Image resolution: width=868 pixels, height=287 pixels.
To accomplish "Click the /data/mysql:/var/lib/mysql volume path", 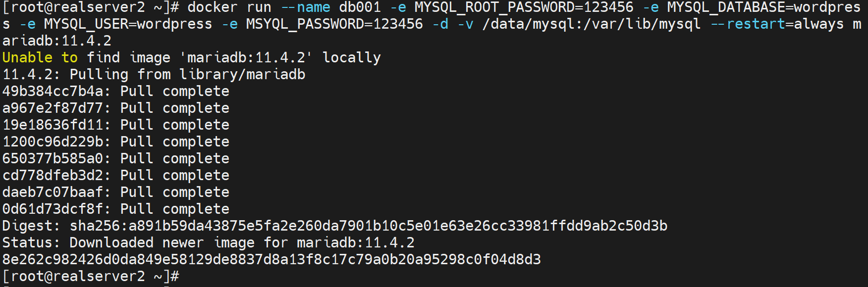I will click(591, 24).
